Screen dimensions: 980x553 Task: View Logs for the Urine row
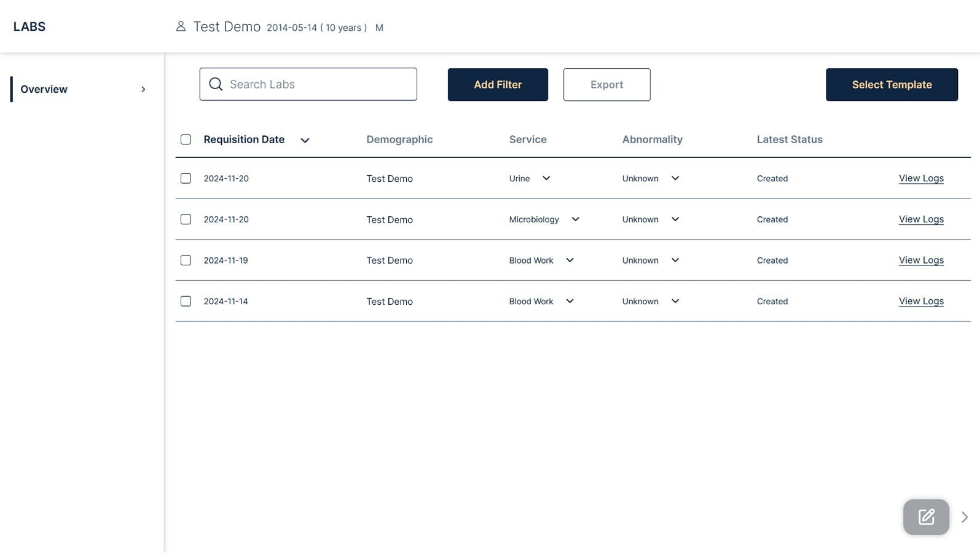click(921, 178)
